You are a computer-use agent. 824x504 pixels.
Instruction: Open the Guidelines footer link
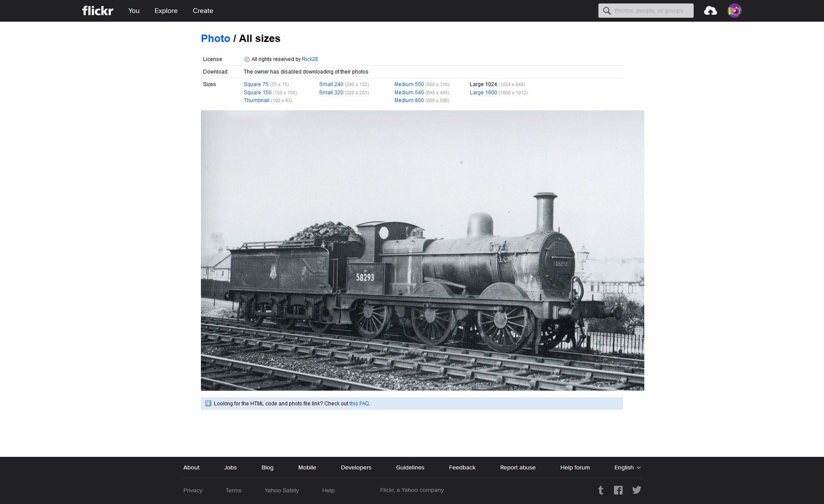click(410, 468)
